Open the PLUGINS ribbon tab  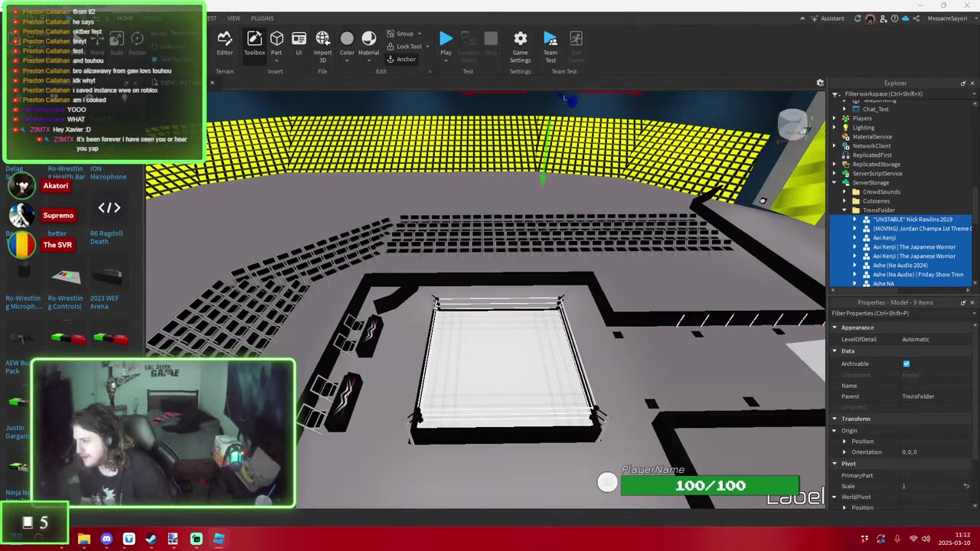click(262, 18)
